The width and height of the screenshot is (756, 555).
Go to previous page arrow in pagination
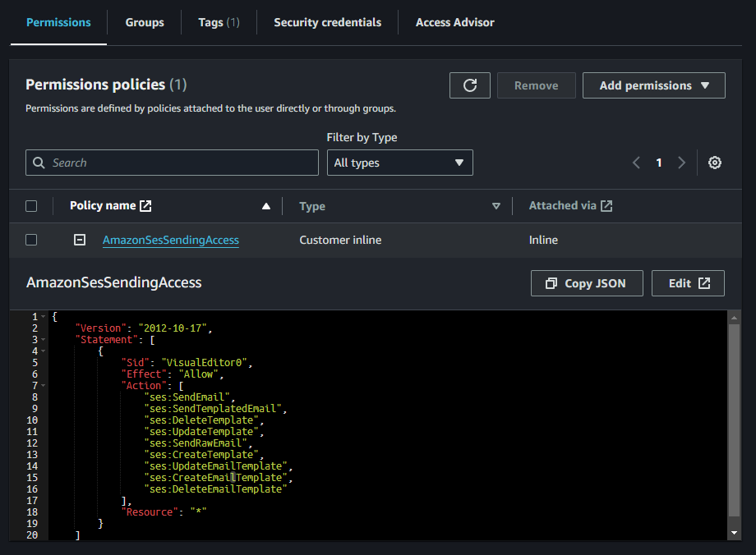point(636,163)
